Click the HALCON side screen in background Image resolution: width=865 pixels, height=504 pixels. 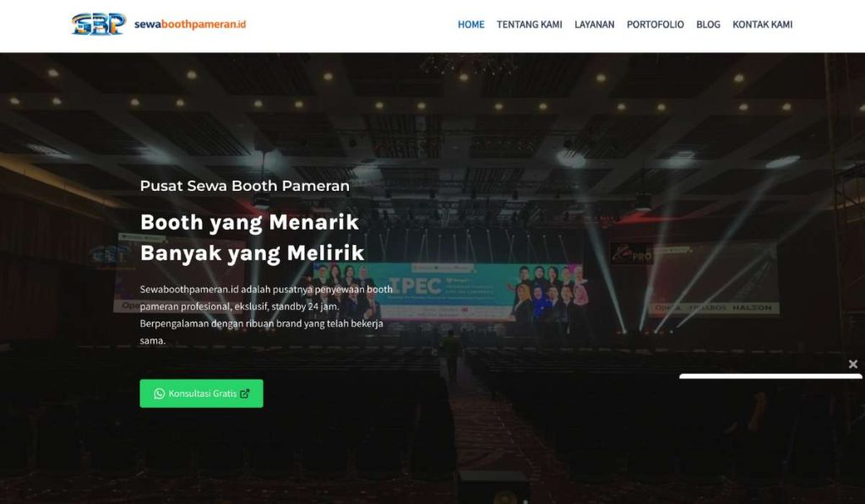(713, 279)
